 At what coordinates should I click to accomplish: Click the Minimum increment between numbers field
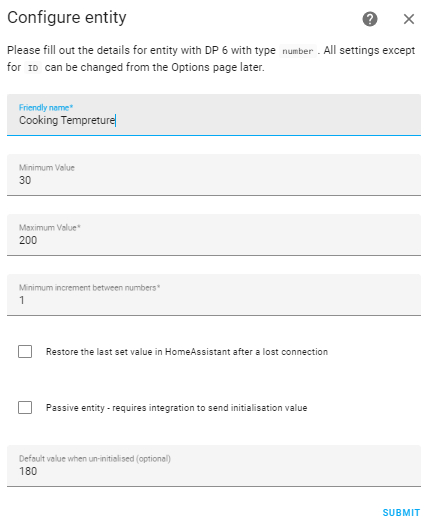point(214,295)
